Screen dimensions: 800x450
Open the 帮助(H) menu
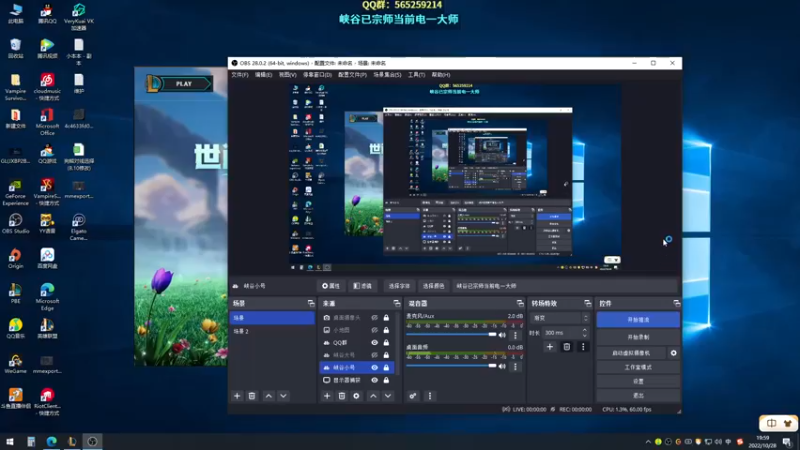pyautogui.click(x=440, y=75)
